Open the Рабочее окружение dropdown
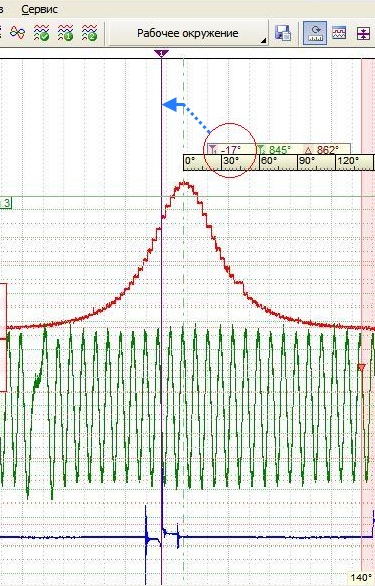This screenshot has height=586, width=375. tap(188, 33)
